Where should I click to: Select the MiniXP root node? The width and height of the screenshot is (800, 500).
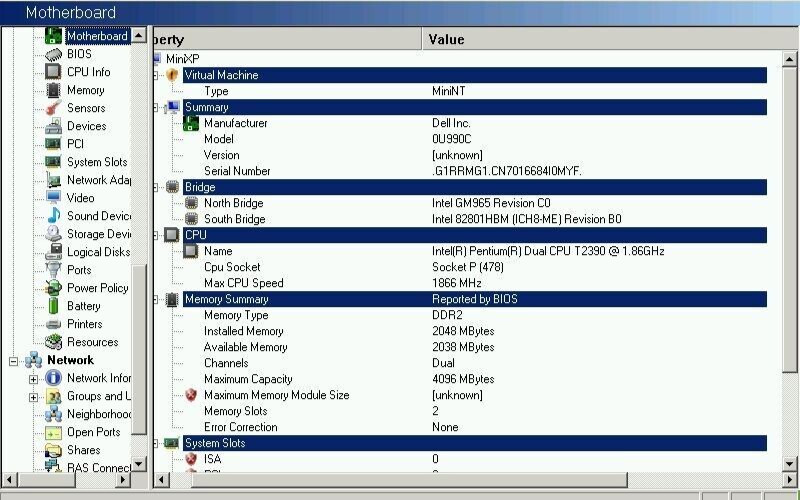tap(183, 59)
